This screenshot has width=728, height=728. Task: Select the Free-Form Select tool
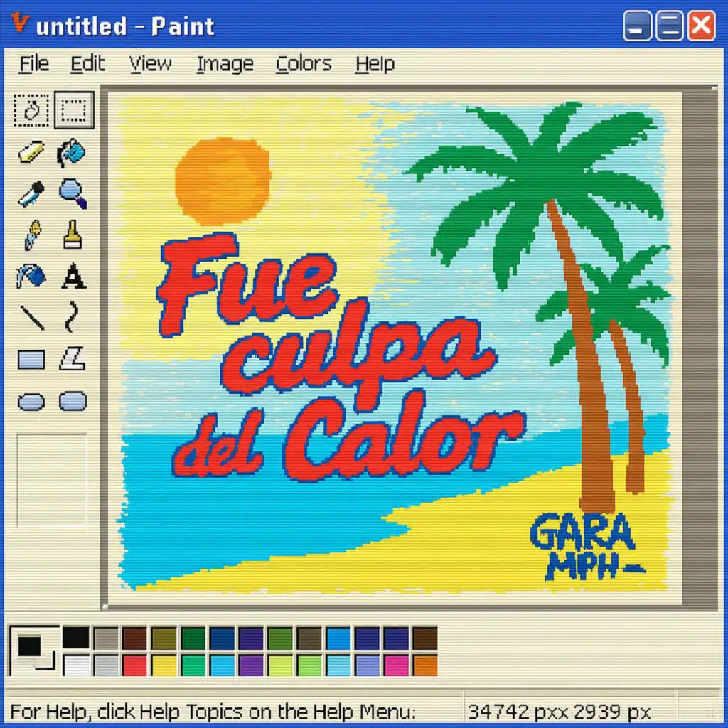31,110
